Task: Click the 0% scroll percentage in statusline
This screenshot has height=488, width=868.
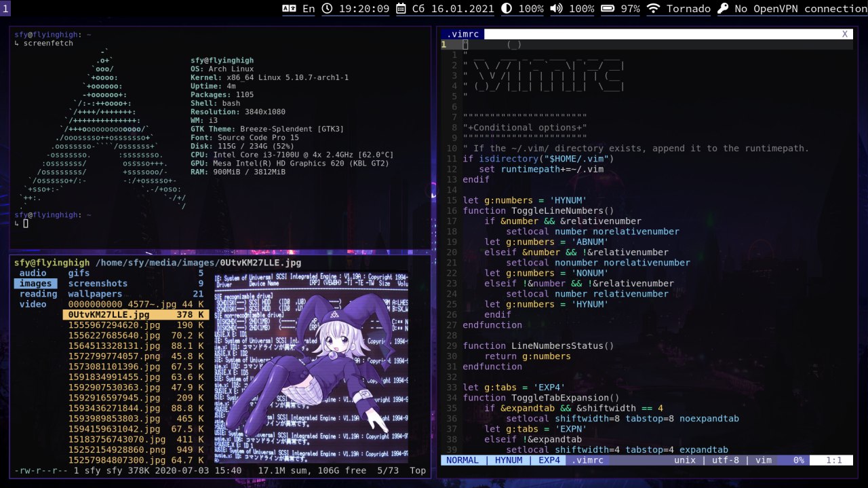Action: click(x=799, y=460)
